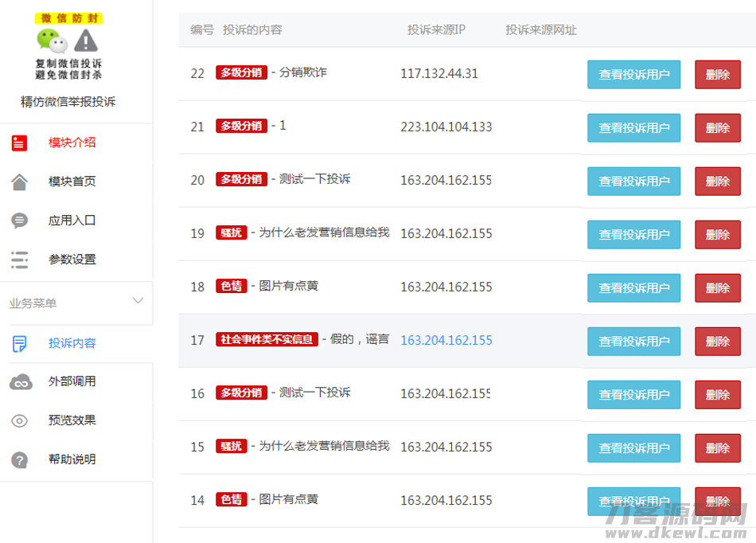Open the 模块介绍 menu item

72,143
